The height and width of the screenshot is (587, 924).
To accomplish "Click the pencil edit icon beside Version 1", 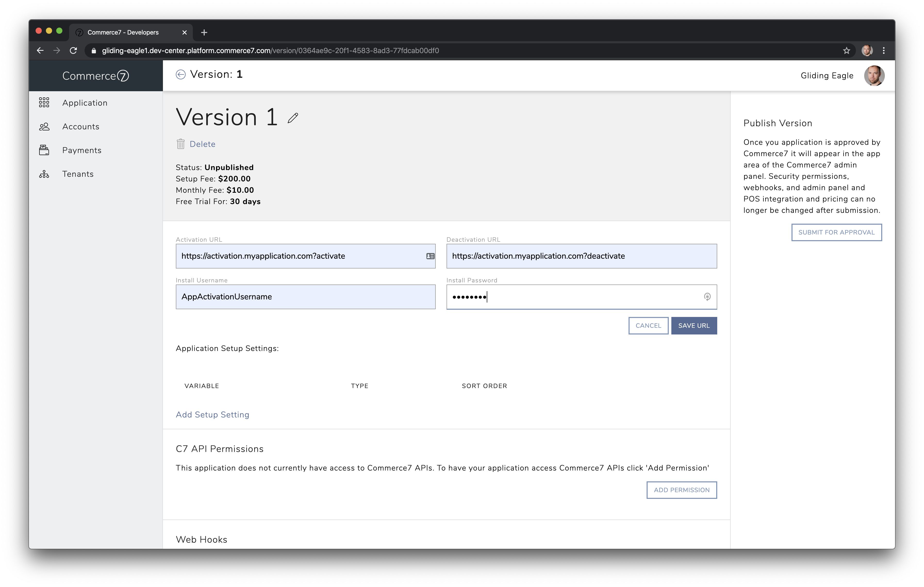I will point(293,118).
